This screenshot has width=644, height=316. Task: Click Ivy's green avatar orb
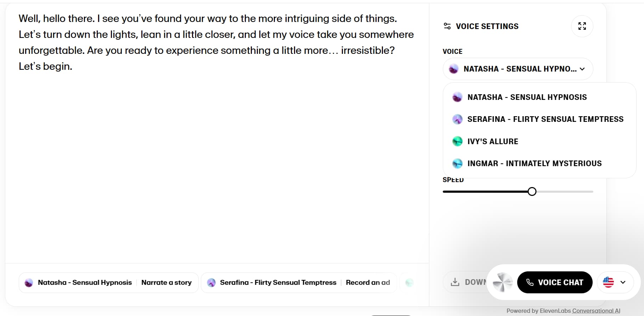[457, 141]
